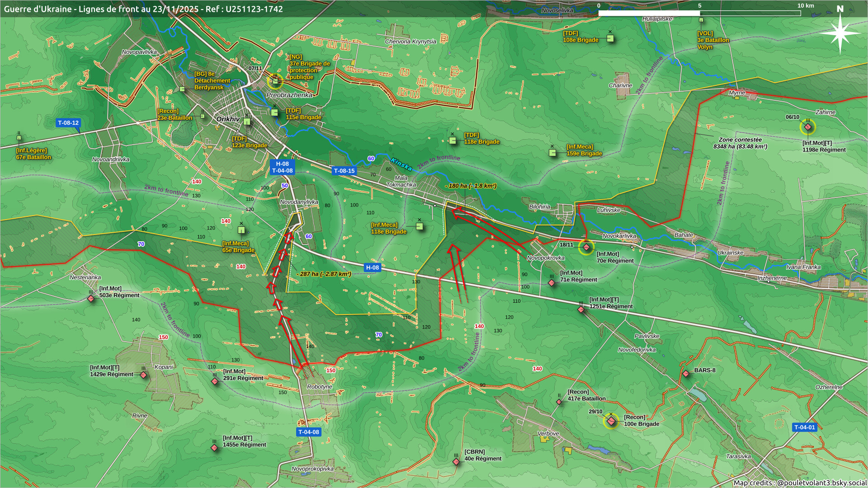Click the 70e Régiment unit marker
The image size is (868, 488).
(586, 247)
